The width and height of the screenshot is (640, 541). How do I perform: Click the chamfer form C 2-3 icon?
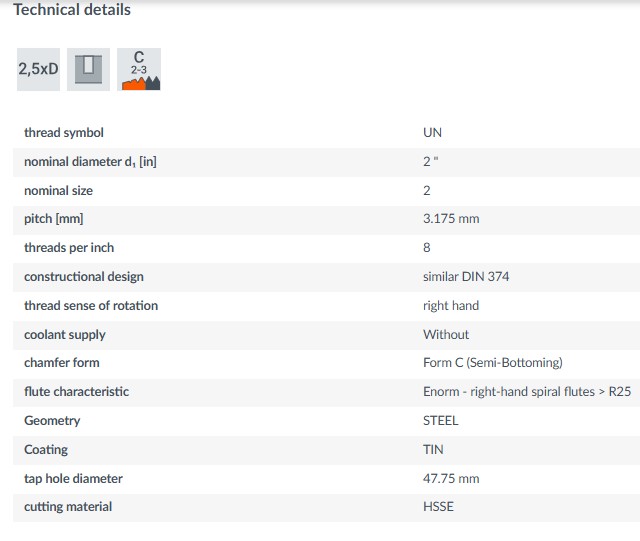(x=139, y=69)
